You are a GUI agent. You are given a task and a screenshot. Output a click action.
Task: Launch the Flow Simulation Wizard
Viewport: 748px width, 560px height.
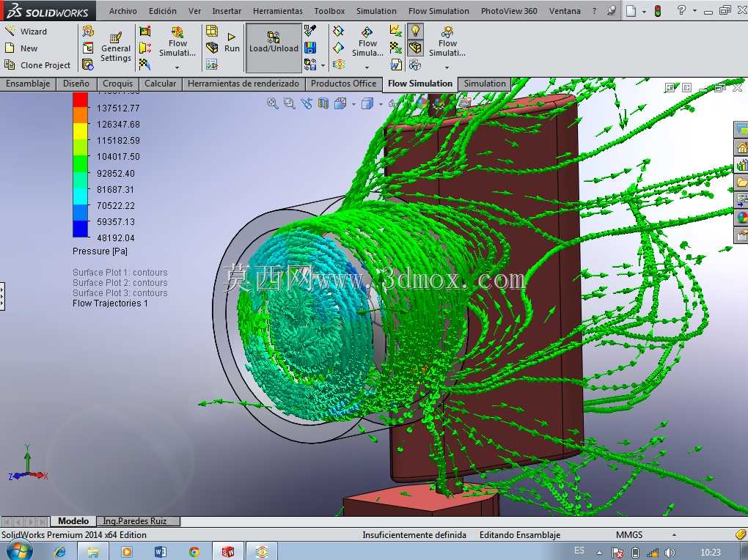(25, 32)
